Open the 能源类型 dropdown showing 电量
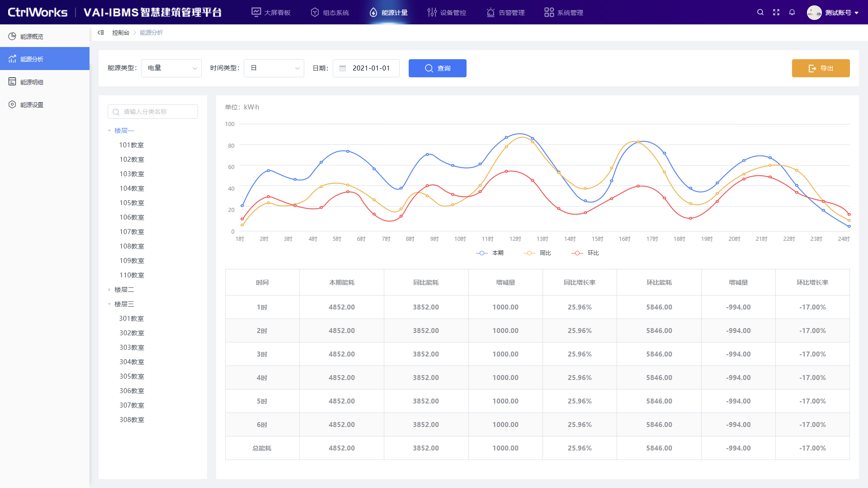This screenshot has width=868, height=488. (x=171, y=68)
